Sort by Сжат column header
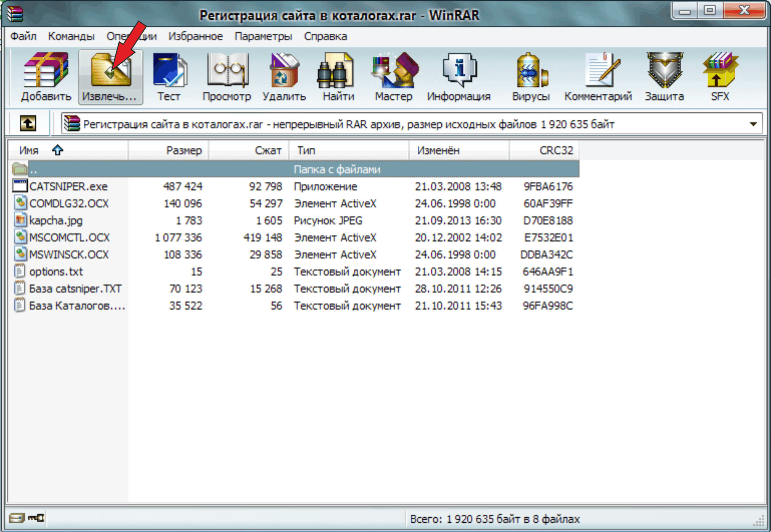Image resolution: width=771 pixels, height=532 pixels. [249, 150]
